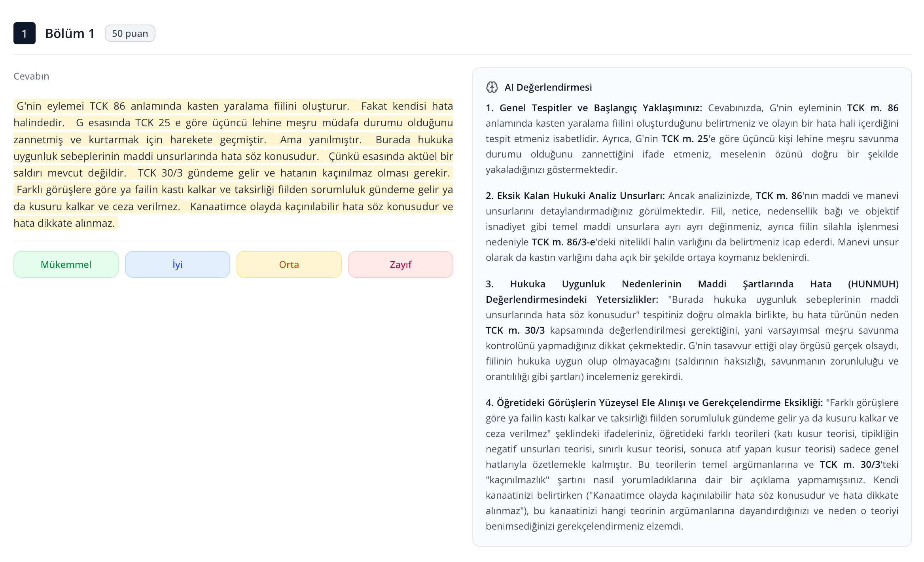This screenshot has height=562, width=924.
Task: Click heading '4. Öğretideki Görüşlerin Yüzeysel Ele Alınışı'
Action: [654, 403]
